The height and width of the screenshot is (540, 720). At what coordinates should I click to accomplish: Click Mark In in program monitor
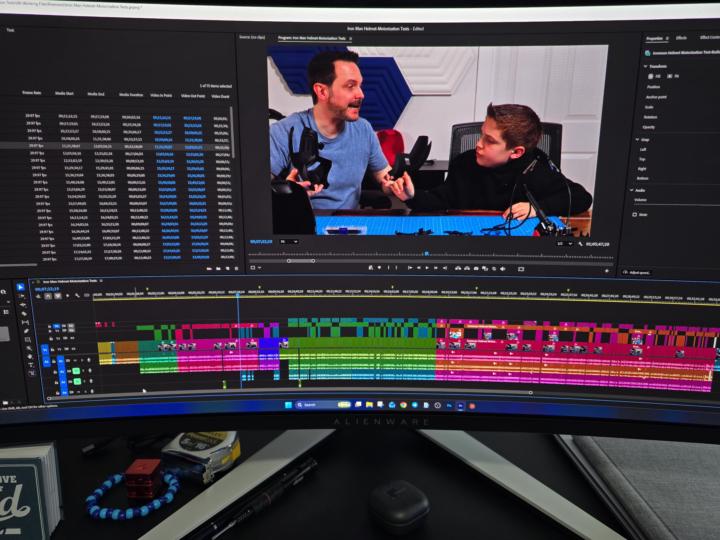(x=388, y=268)
